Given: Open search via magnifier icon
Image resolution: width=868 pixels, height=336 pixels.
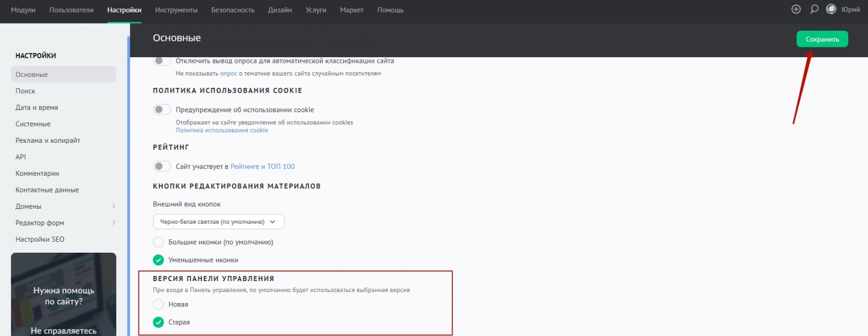Looking at the screenshot, I should pos(814,9).
